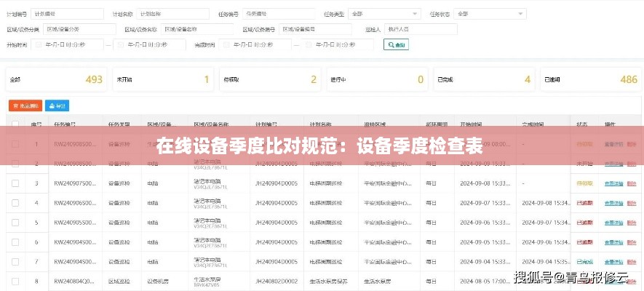Open 查看详情 for row 6
This screenshot has width=644, height=291.
click(x=613, y=242)
